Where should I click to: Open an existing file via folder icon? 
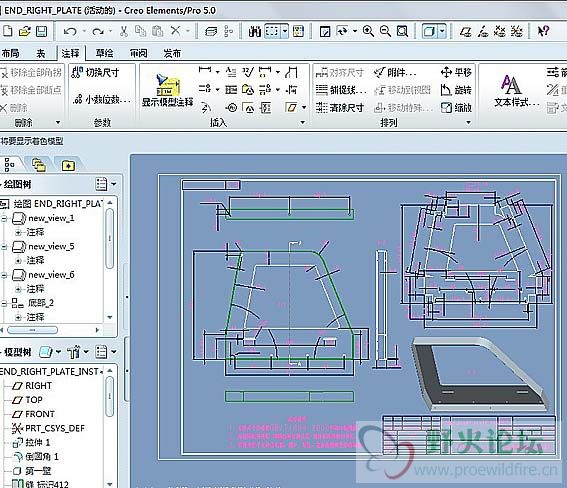[x=25, y=31]
